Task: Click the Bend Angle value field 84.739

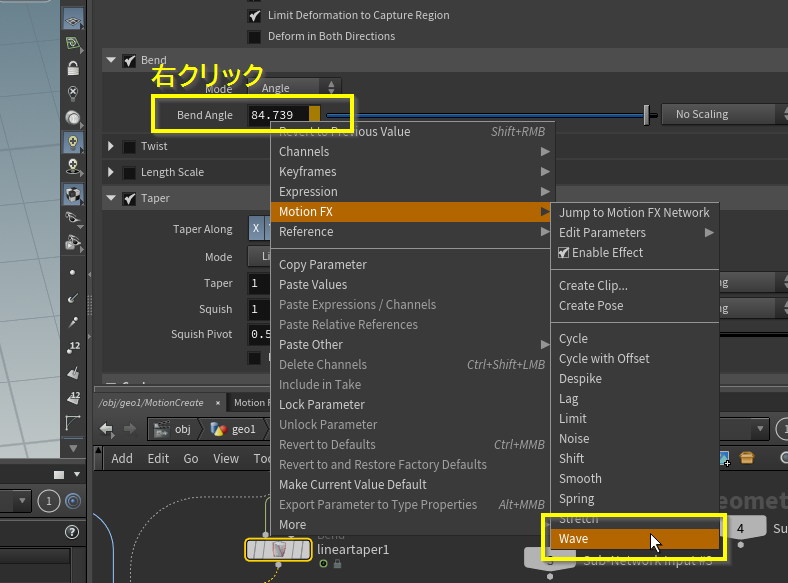Action: click(x=278, y=115)
